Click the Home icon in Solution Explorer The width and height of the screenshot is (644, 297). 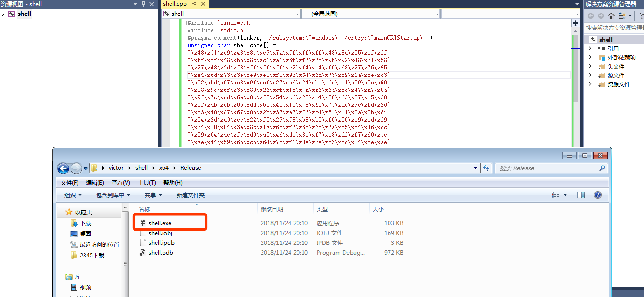click(611, 16)
